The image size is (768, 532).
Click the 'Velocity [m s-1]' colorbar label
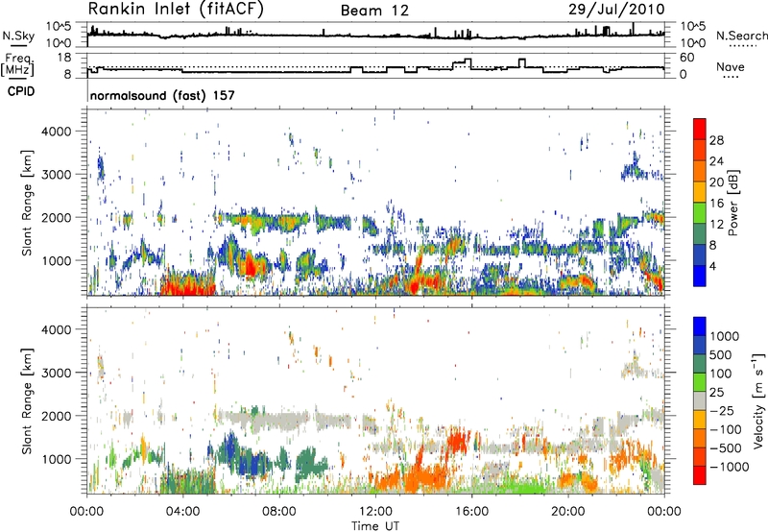(758, 400)
